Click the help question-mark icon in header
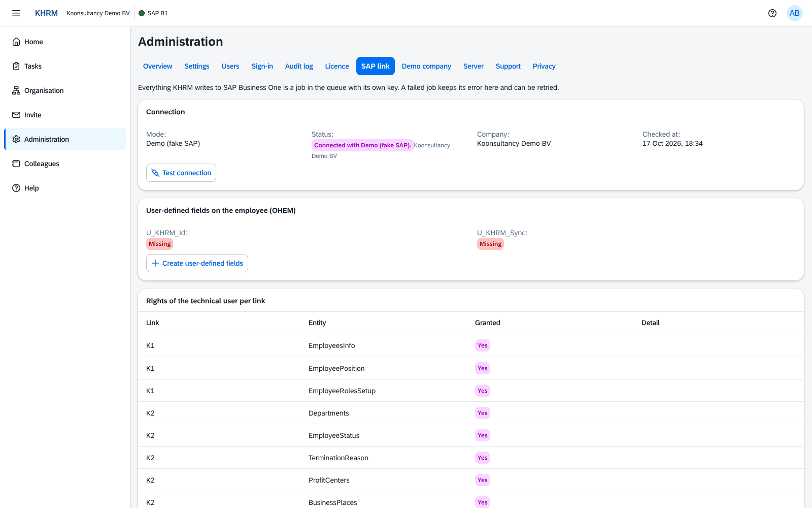Viewport: 812px width, 508px height. point(772,13)
